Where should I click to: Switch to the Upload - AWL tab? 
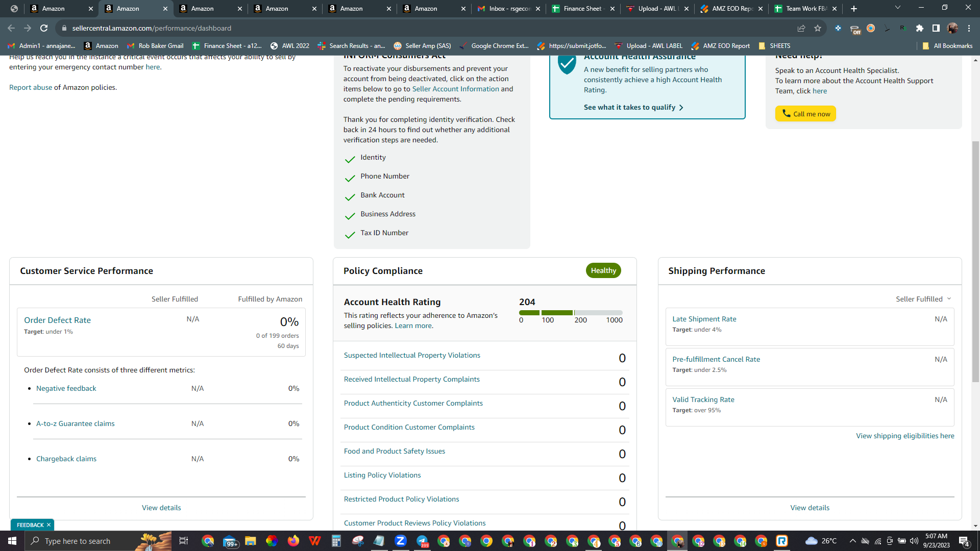click(x=656, y=9)
